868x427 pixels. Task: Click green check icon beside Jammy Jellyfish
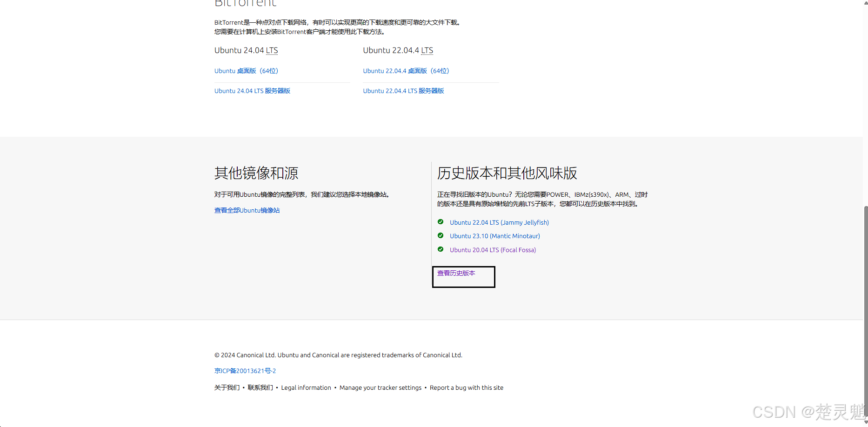point(441,222)
